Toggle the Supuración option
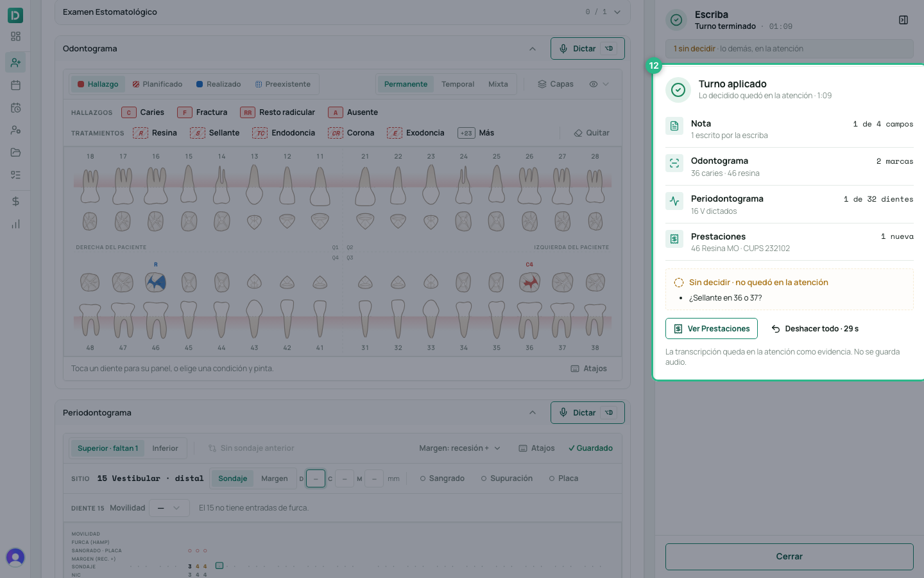The height and width of the screenshot is (578, 924). (507, 478)
